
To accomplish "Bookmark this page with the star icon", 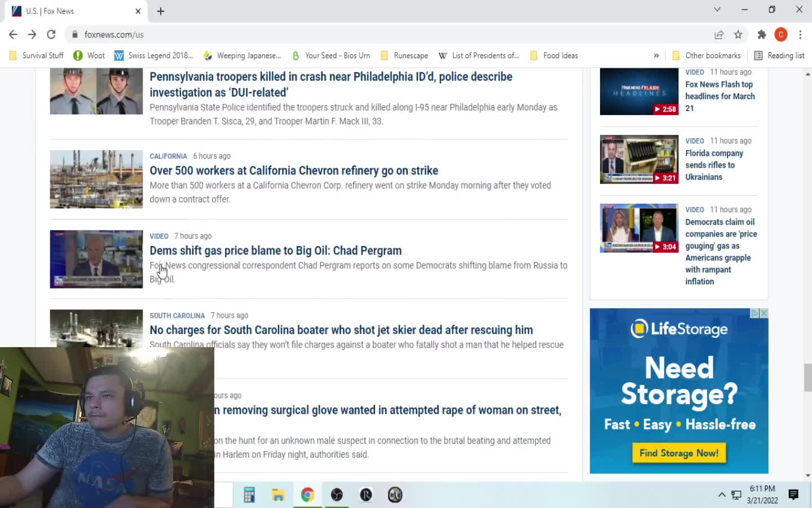I will tap(738, 34).
